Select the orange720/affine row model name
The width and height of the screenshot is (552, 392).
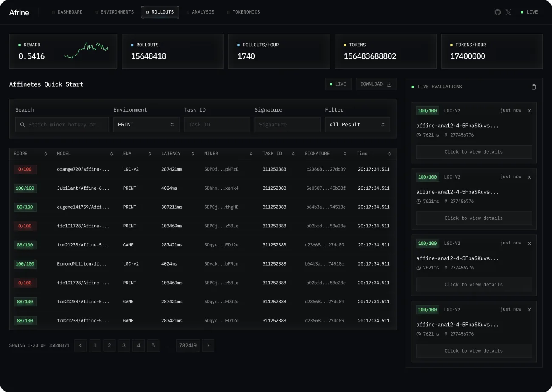(x=83, y=169)
